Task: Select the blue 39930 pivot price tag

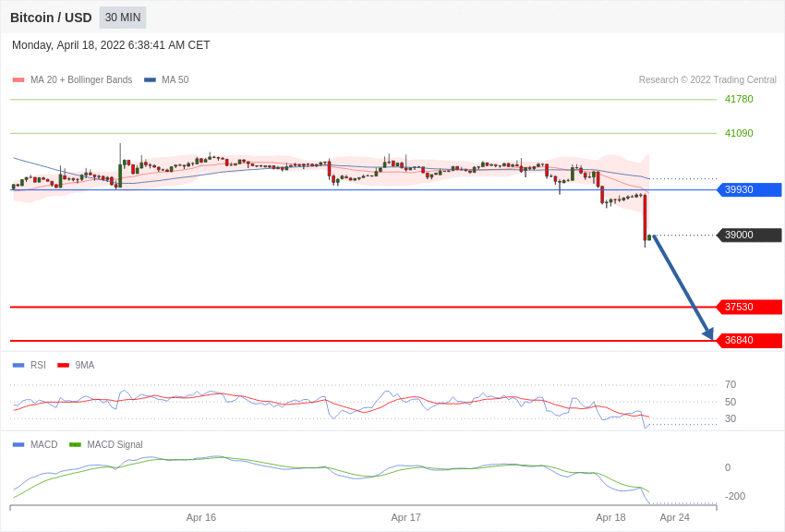Action: click(749, 190)
